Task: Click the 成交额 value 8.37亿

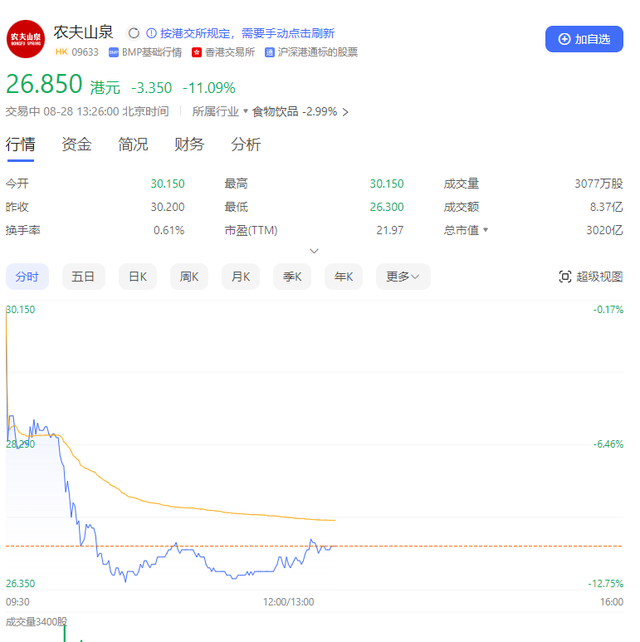Action: point(606,207)
